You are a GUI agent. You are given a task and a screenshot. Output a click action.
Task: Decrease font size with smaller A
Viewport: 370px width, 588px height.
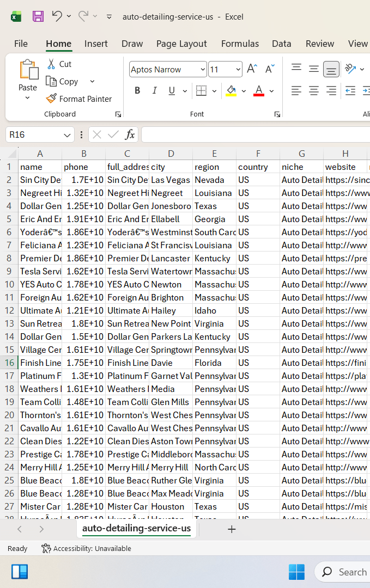(x=270, y=69)
